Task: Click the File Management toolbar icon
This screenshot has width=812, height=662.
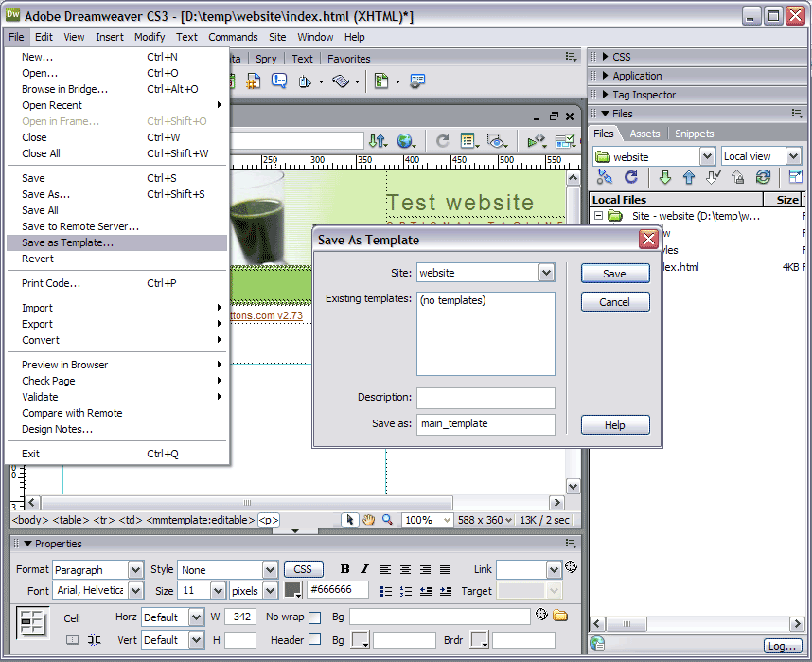Action: pyautogui.click(x=378, y=141)
